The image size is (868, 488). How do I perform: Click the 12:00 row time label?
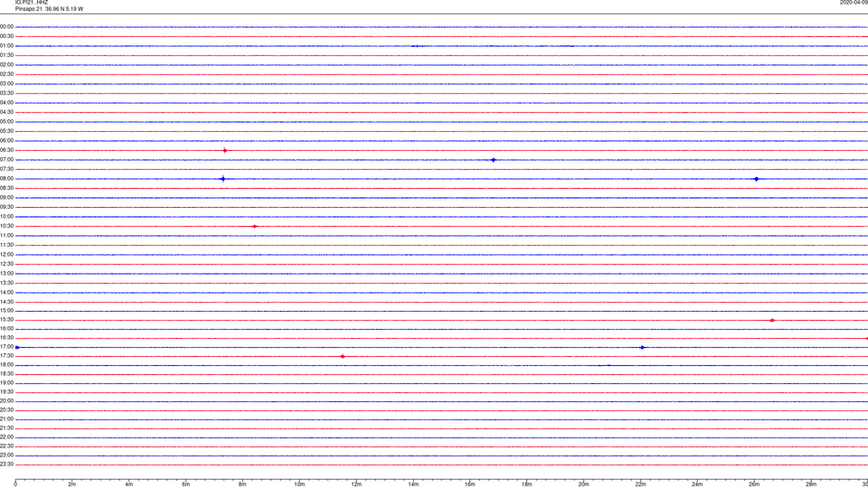[x=6, y=255]
